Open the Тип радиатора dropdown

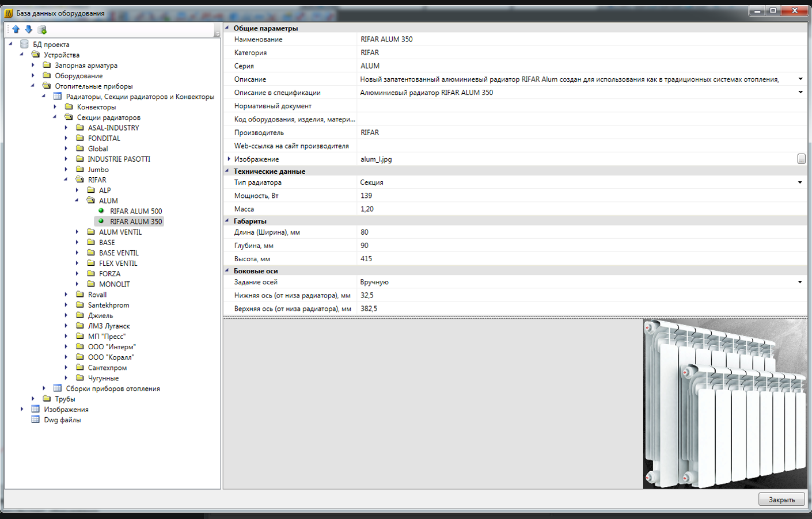(800, 182)
